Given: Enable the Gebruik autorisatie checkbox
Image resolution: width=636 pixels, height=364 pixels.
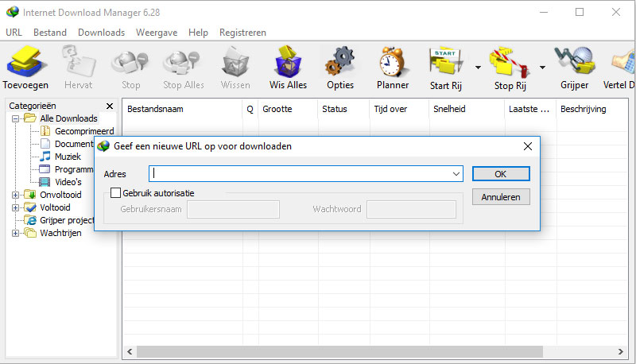Looking at the screenshot, I should [x=115, y=192].
